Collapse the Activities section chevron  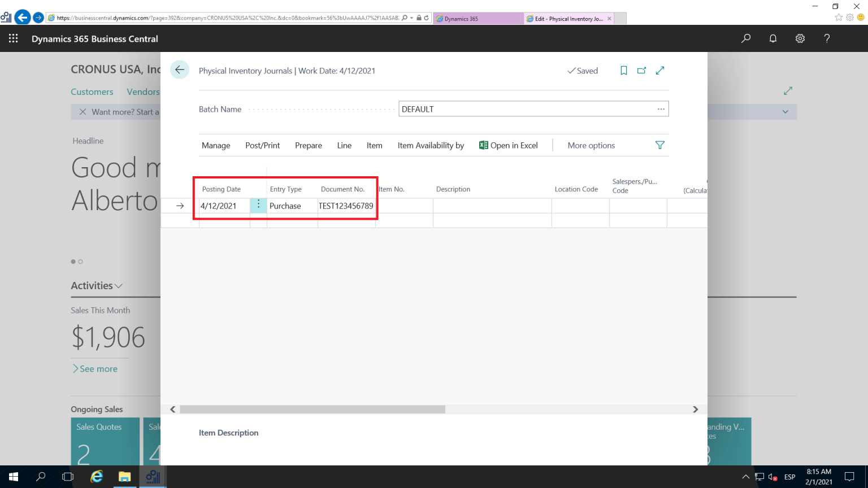(x=118, y=286)
